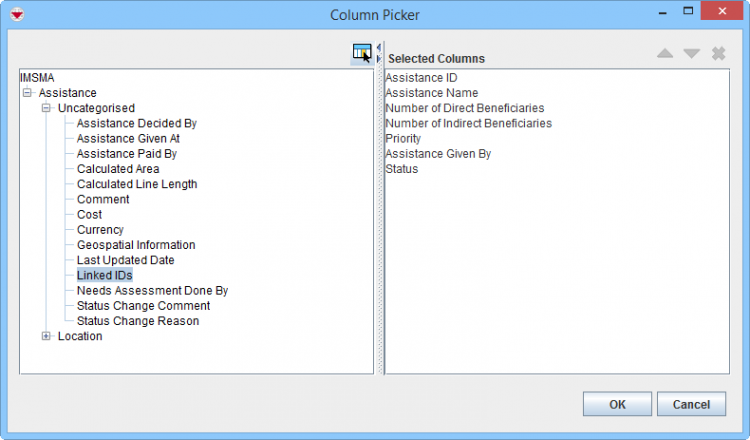Select Geospatial Information tree item
The height and width of the screenshot is (440, 750).
point(135,245)
